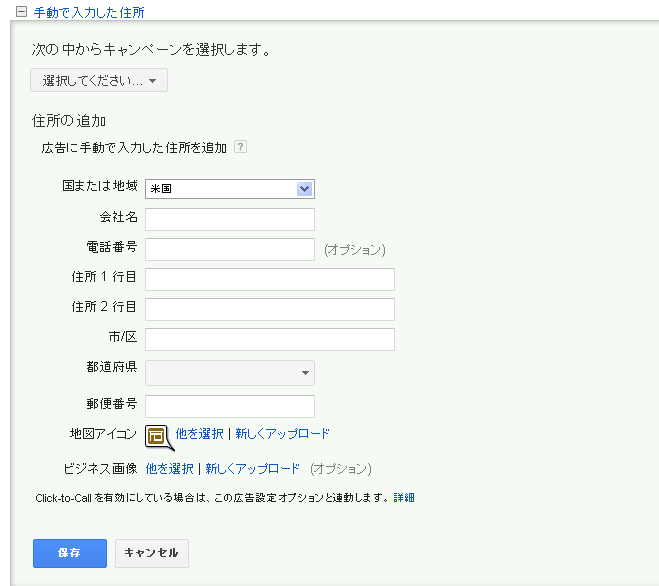Click the help question mark icon
Viewport: 659px width, 586px height.
click(240, 147)
